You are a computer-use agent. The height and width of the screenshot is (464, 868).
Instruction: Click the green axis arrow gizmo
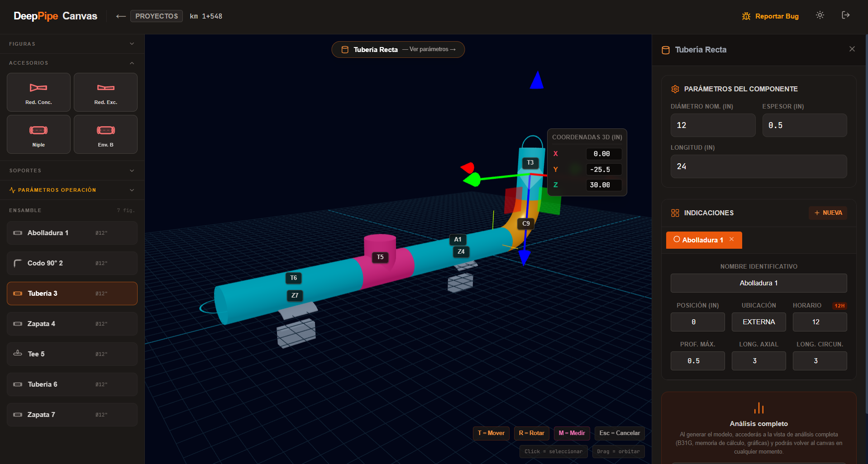pos(472,180)
